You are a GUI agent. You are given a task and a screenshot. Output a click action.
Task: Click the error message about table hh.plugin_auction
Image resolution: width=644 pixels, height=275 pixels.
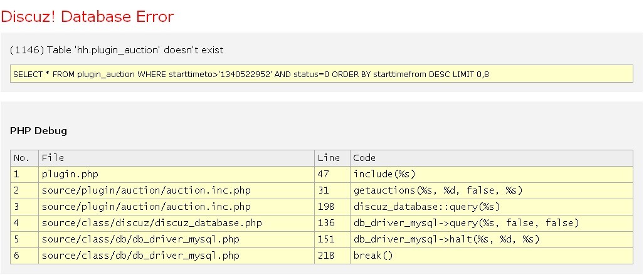pos(117,49)
